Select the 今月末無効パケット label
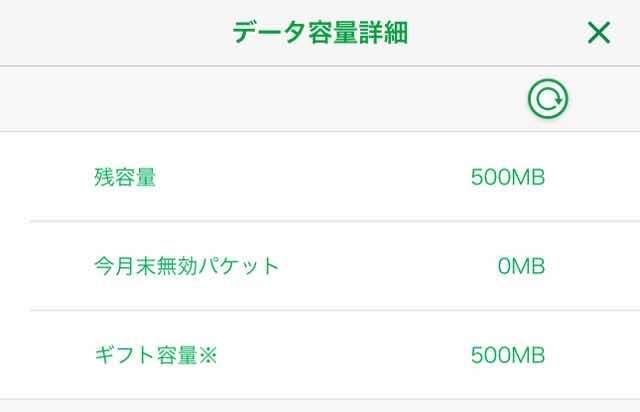 [x=186, y=267]
